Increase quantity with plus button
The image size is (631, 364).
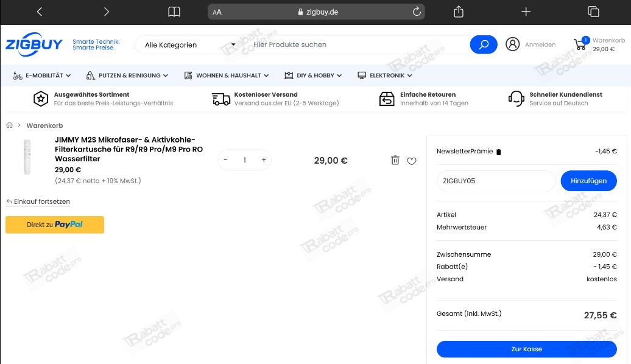[x=264, y=160]
